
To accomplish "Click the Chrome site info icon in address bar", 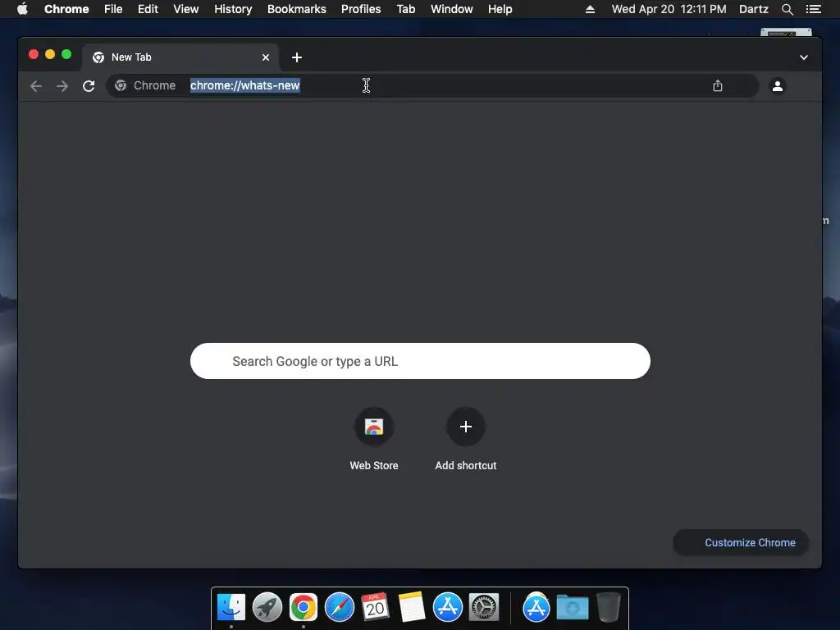I will [x=121, y=85].
